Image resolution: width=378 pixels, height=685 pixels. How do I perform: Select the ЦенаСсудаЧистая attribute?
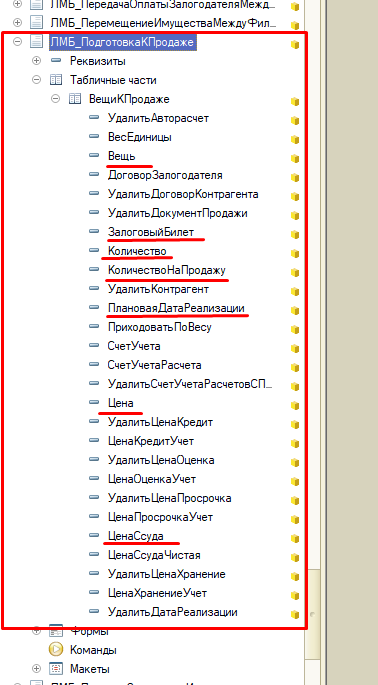click(x=154, y=555)
